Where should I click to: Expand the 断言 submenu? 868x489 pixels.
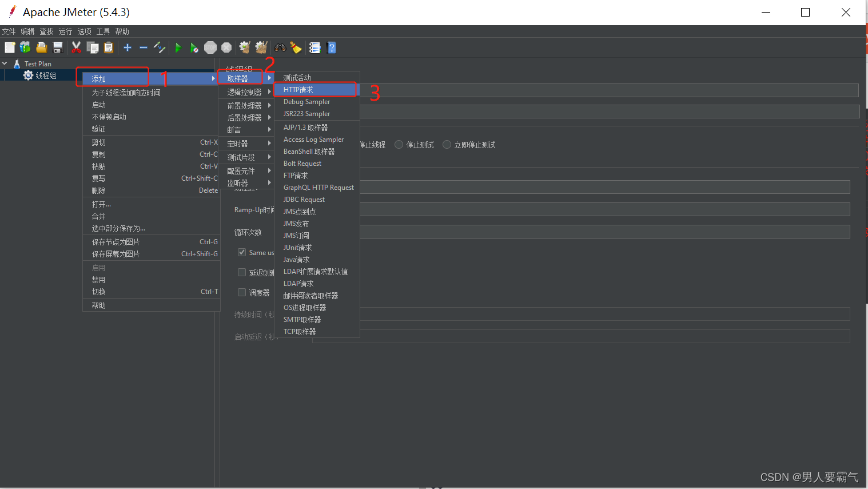246,130
